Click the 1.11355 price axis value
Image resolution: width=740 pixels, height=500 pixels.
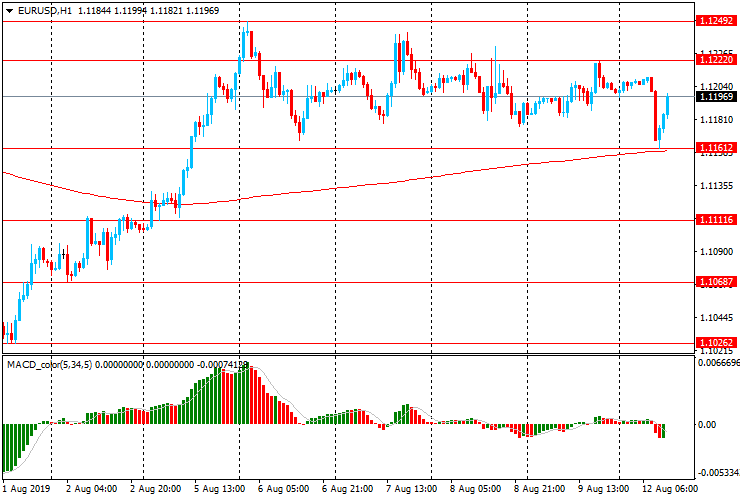point(716,186)
